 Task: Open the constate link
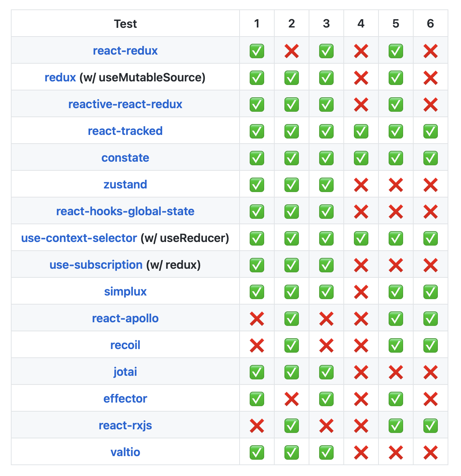(125, 158)
